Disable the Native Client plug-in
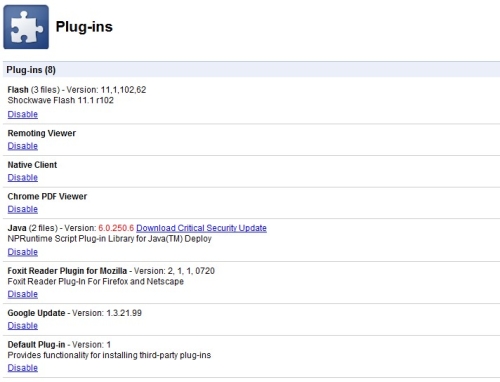This screenshot has height=382, width=500. click(23, 178)
